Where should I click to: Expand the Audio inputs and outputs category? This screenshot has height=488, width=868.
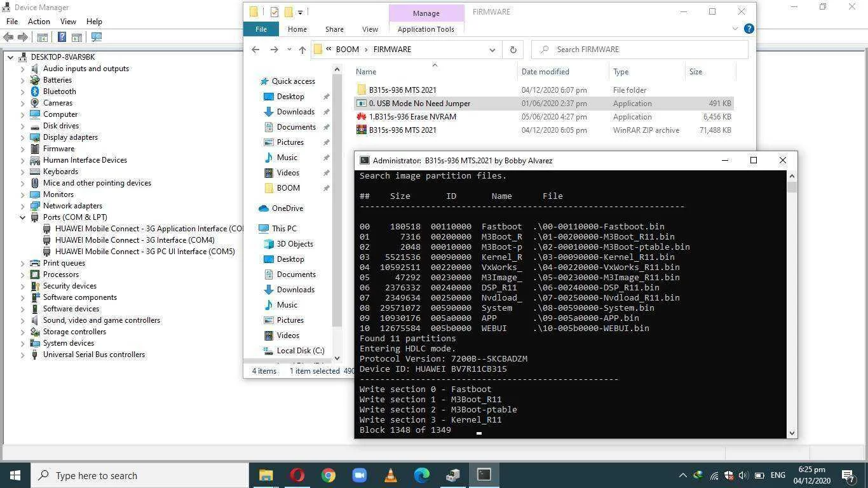[22, 69]
